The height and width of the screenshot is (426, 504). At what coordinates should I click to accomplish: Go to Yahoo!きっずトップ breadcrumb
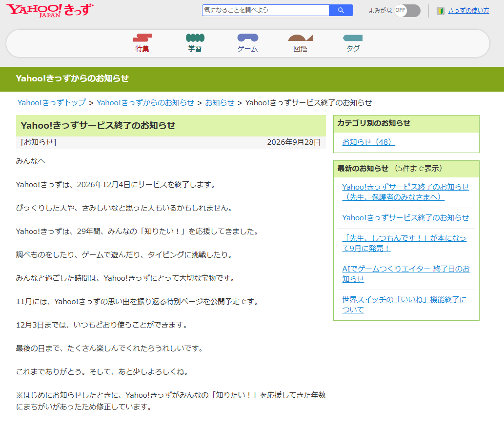[x=52, y=103]
